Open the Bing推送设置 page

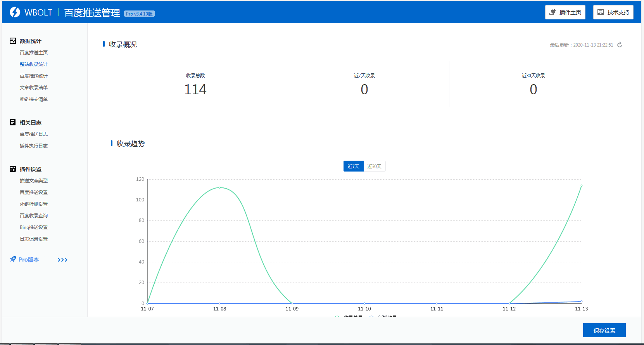click(x=34, y=227)
